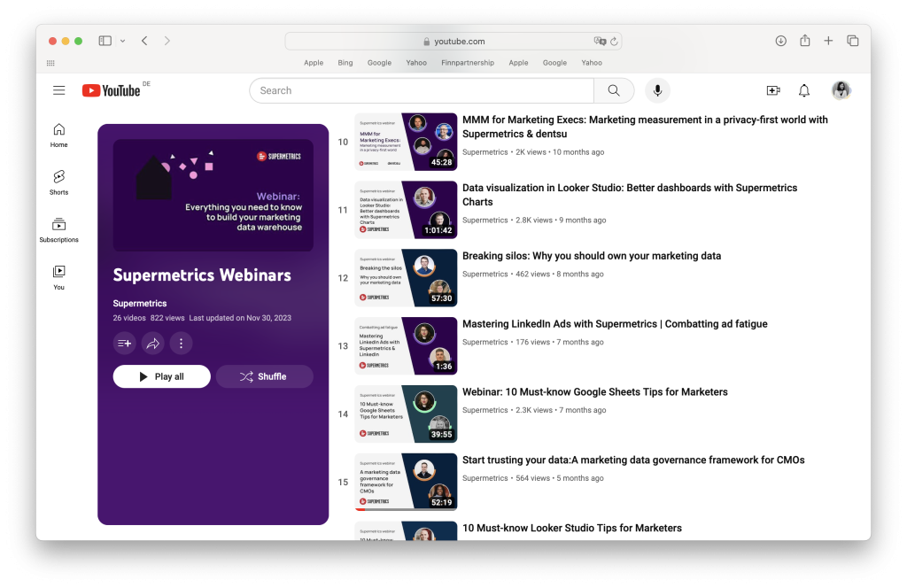Open the YouTube hamburger guide menu
This screenshot has width=907, height=588.
click(58, 90)
